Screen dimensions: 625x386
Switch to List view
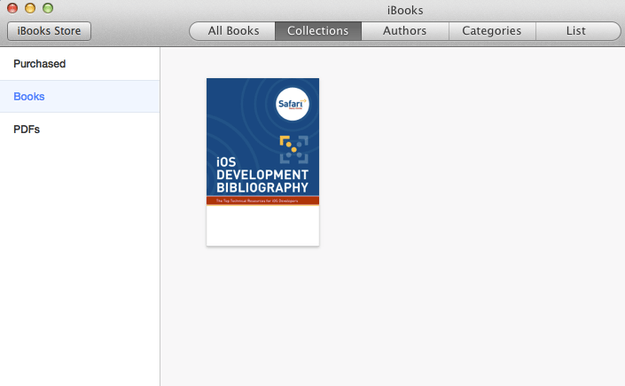[577, 31]
